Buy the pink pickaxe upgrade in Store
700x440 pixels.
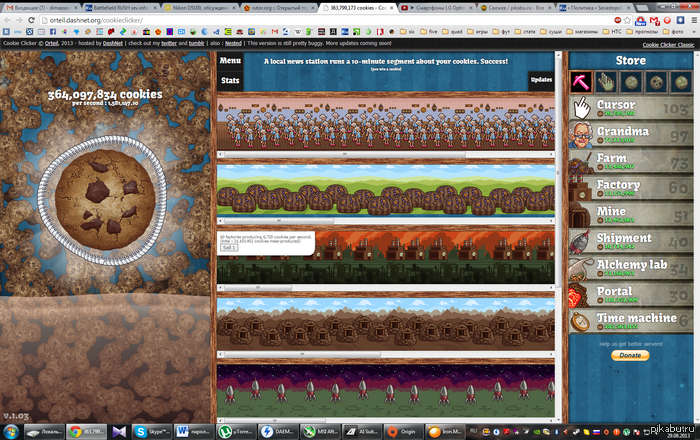tap(581, 82)
